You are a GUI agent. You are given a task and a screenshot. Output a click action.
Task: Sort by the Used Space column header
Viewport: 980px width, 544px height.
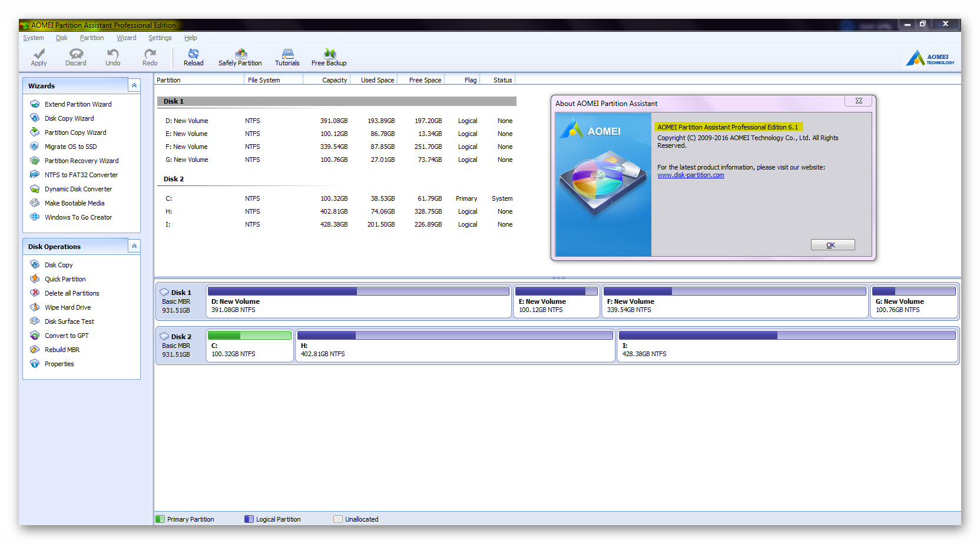coord(374,80)
